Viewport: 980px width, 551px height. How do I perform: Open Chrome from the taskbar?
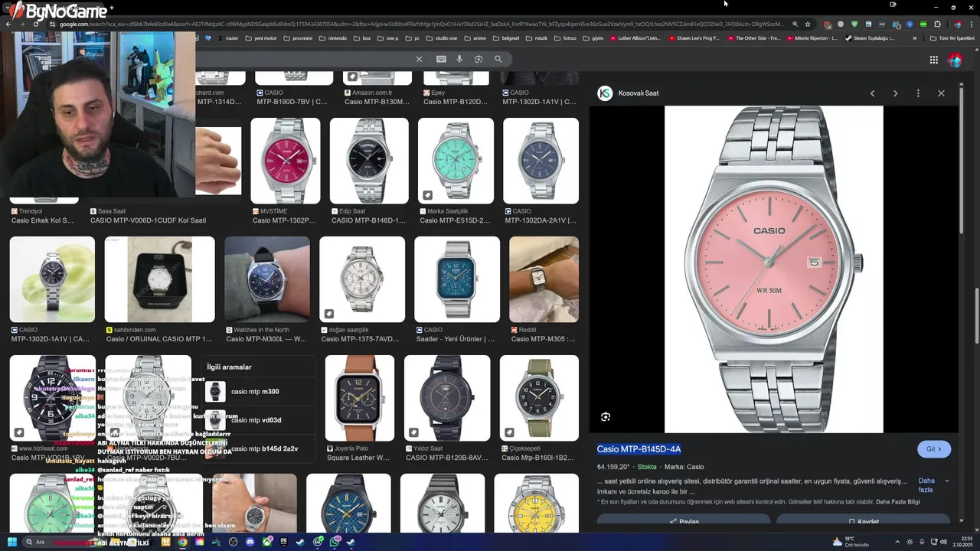182,542
